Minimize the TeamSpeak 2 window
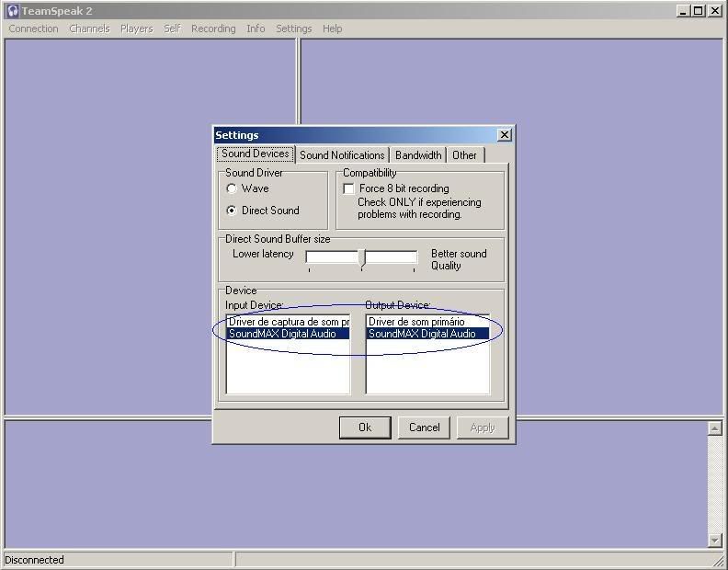 tap(682, 11)
